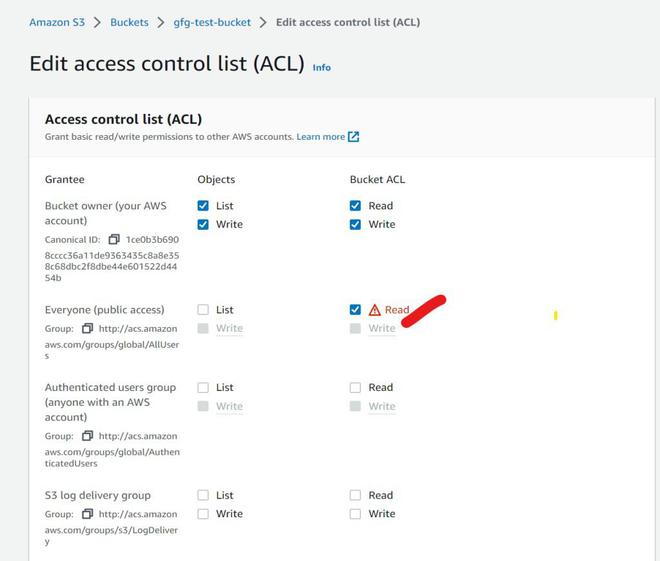
Task: Navigate to gfg-test-bucket breadcrumb
Action: point(210,22)
